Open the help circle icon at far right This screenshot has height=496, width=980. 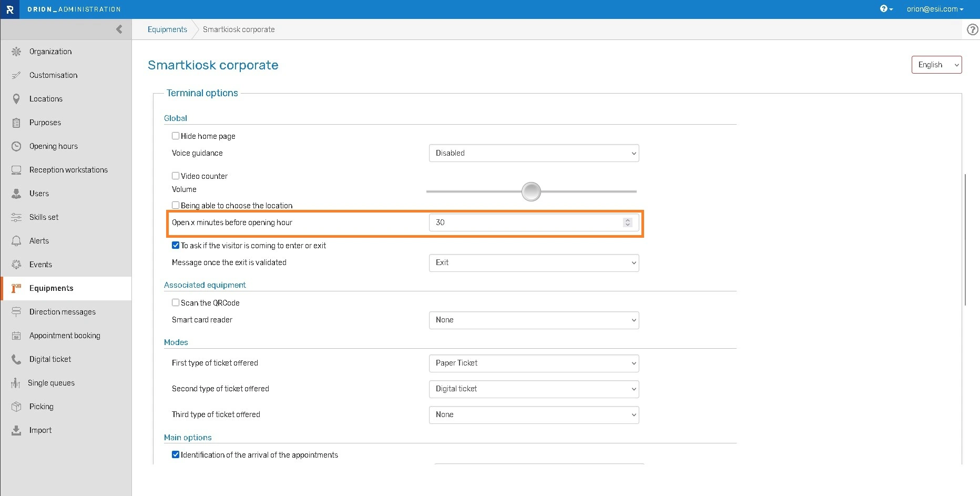pos(973,30)
